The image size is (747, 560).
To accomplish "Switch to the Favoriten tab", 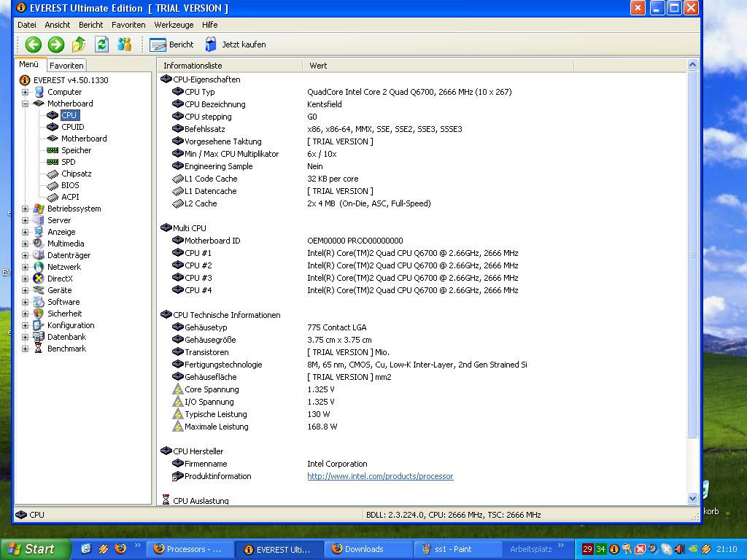I will (x=66, y=66).
